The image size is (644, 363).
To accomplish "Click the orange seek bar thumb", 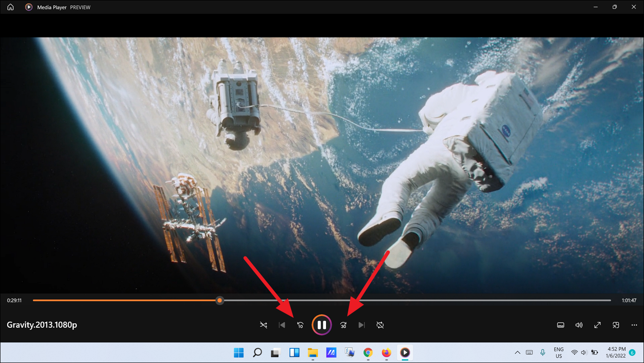I will pyautogui.click(x=220, y=300).
